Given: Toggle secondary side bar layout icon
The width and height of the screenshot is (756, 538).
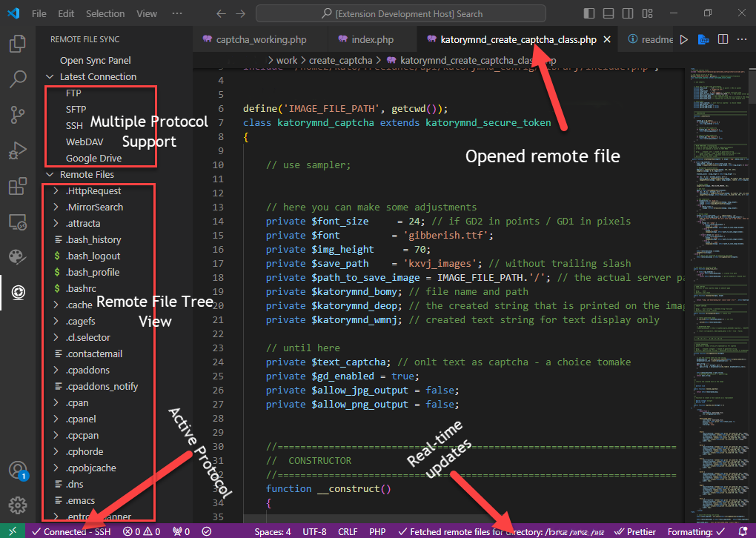Looking at the screenshot, I should point(627,13).
